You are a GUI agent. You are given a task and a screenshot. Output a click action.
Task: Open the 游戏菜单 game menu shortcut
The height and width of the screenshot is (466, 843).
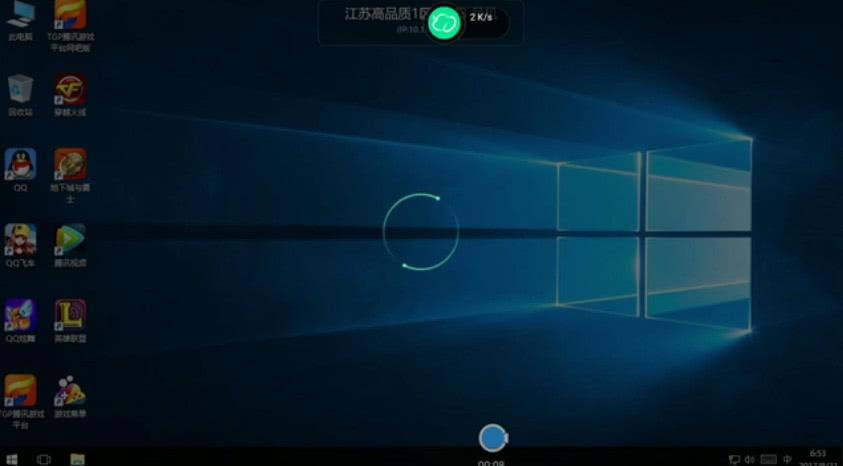click(x=70, y=397)
